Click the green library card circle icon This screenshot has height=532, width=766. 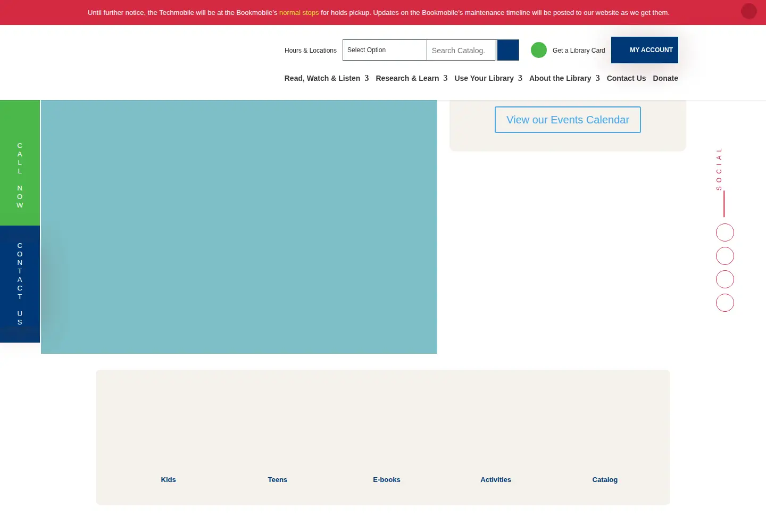click(x=539, y=50)
